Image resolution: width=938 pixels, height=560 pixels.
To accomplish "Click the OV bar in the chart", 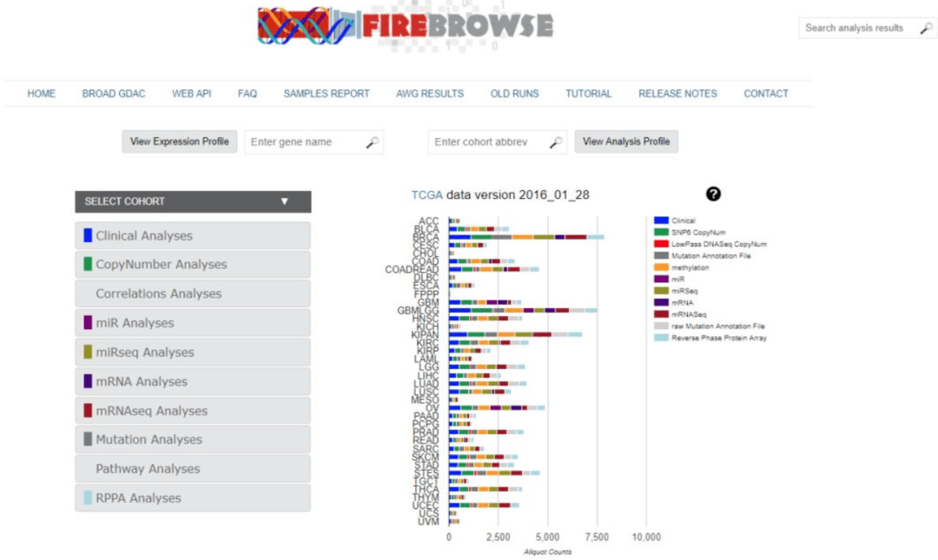I will click(497, 408).
